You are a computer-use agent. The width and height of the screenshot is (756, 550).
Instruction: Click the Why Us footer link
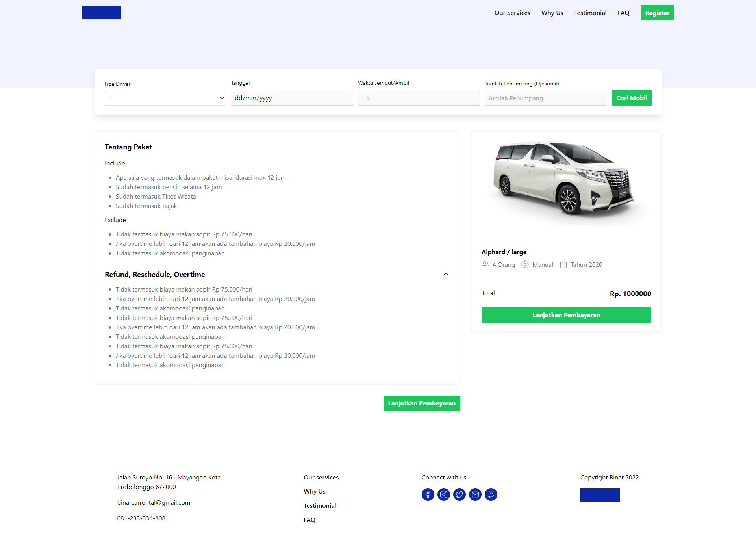[315, 491]
